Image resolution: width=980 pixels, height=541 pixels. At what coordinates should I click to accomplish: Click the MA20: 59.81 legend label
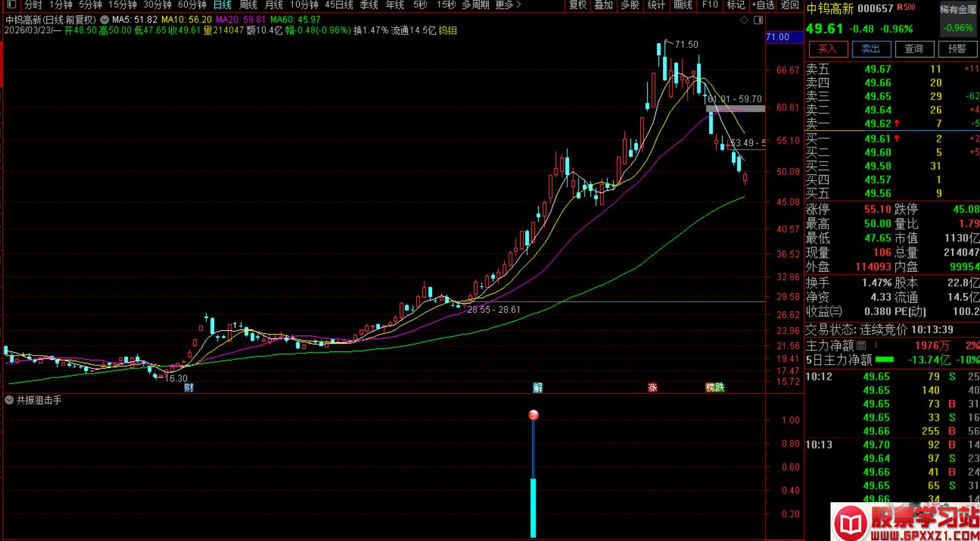(x=241, y=19)
